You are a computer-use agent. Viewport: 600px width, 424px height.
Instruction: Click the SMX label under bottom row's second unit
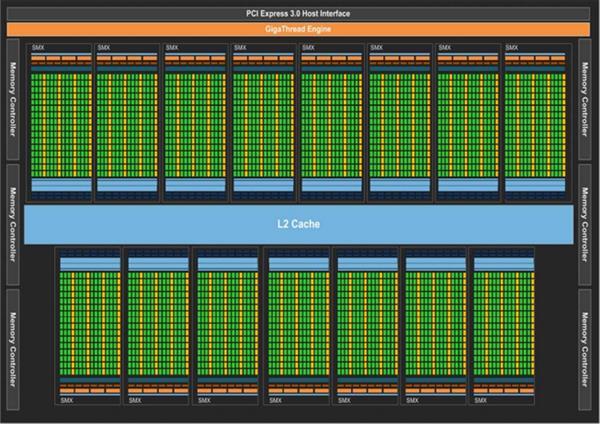(135, 399)
